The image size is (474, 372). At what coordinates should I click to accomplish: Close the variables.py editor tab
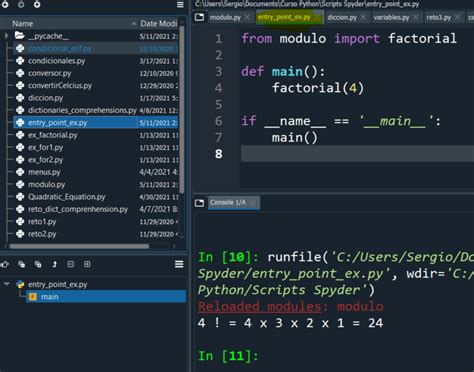point(416,17)
